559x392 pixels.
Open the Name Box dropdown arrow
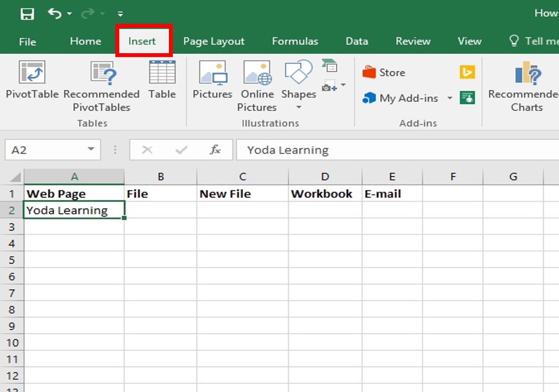(91, 150)
